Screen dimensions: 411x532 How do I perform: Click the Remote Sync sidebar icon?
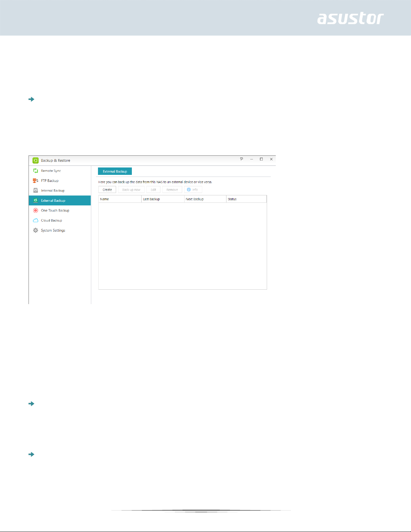(x=36, y=171)
